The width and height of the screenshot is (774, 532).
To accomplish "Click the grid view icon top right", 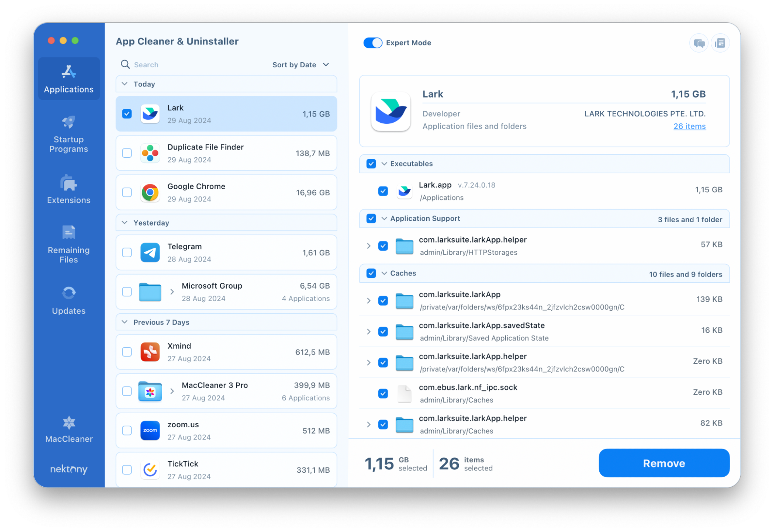I will tap(719, 42).
